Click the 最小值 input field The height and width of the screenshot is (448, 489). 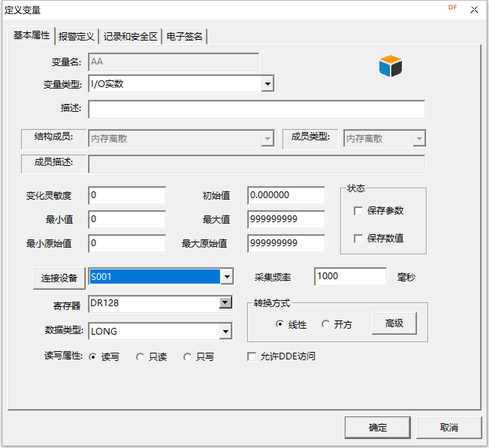click(127, 219)
